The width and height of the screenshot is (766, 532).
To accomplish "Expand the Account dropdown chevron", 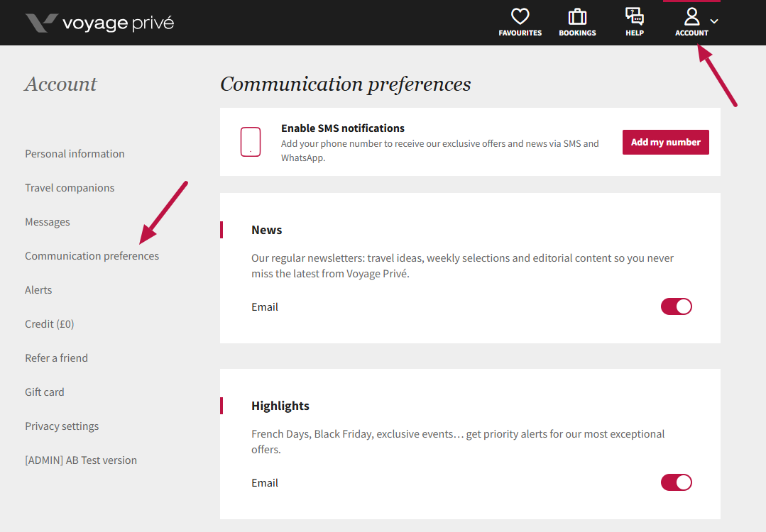I will pos(714,21).
